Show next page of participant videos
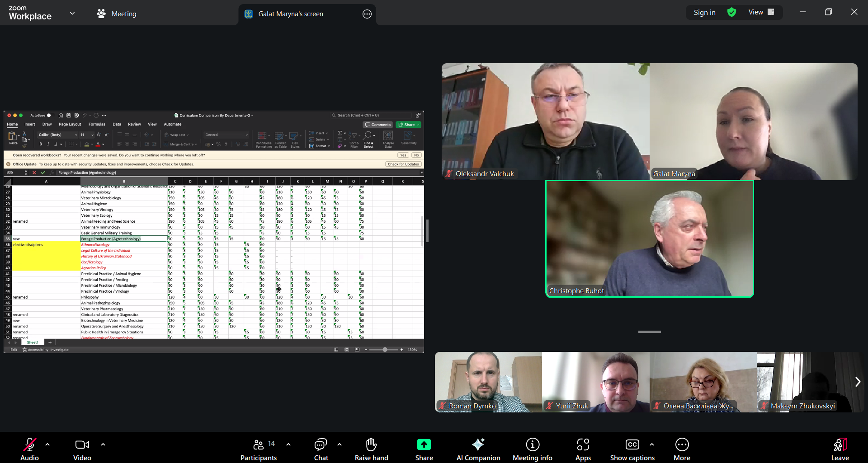This screenshot has height=463, width=868. 858,382
